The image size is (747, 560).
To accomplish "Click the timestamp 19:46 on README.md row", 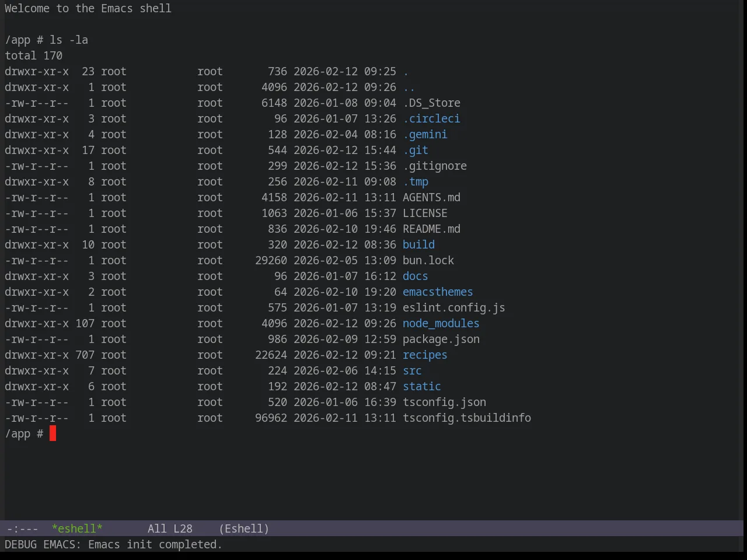I will [380, 229].
